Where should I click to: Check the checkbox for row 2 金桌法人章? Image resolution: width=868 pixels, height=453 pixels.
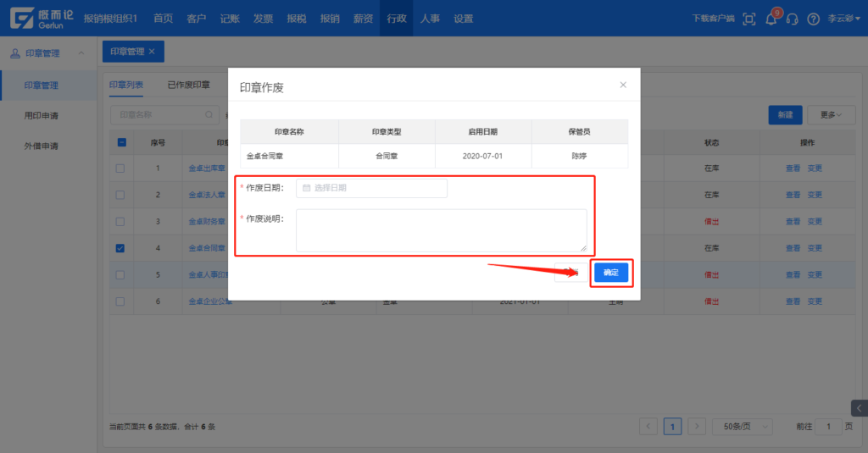120,195
